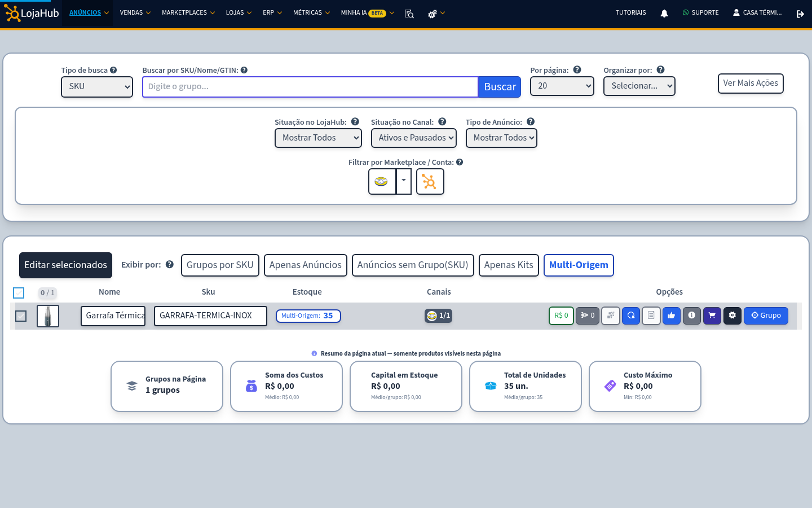Open Situação no LojaHub dropdown
812x508 pixels.
click(x=318, y=138)
